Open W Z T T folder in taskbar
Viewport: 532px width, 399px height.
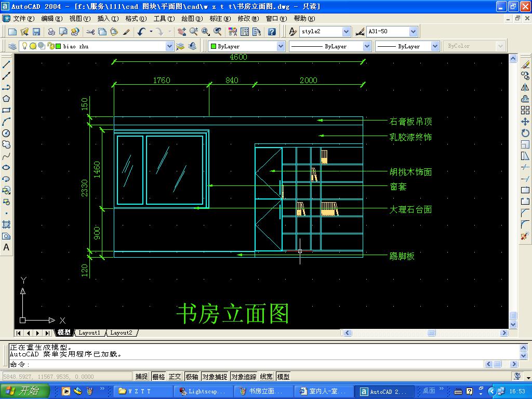tap(142, 391)
